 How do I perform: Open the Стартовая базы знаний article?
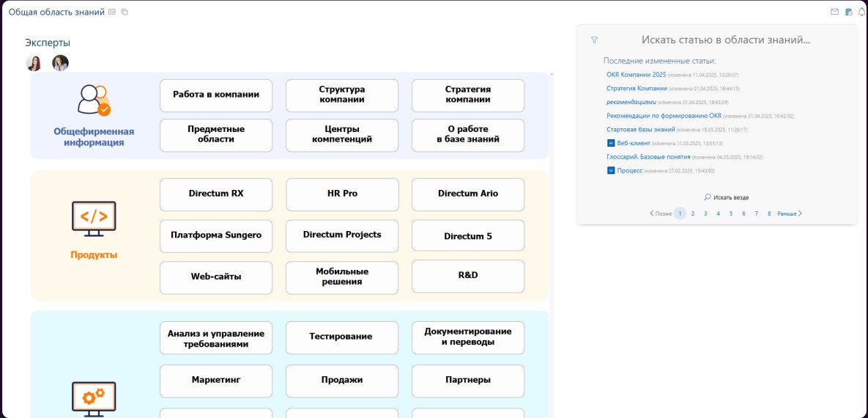(640, 129)
